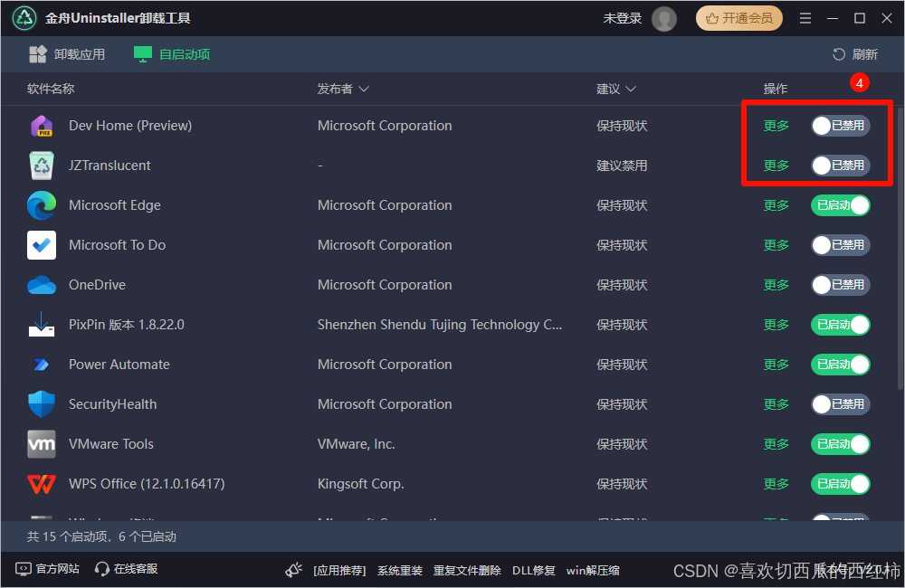This screenshot has height=588, width=905.
Task: Disable VMware Tools startup toggle
Action: (x=841, y=444)
